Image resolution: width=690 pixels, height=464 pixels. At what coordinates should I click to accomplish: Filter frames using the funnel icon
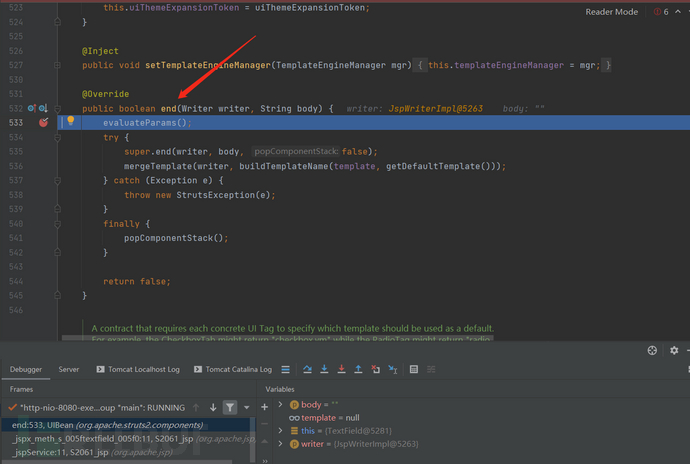(x=231, y=407)
